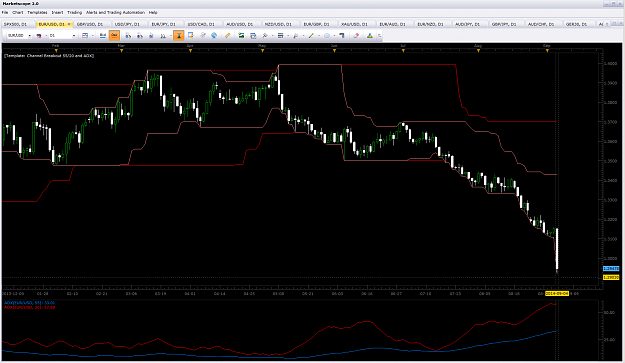Screen dimensions: 625x363
Task: Click the third indicator-chart icon
Action: tap(151, 35)
